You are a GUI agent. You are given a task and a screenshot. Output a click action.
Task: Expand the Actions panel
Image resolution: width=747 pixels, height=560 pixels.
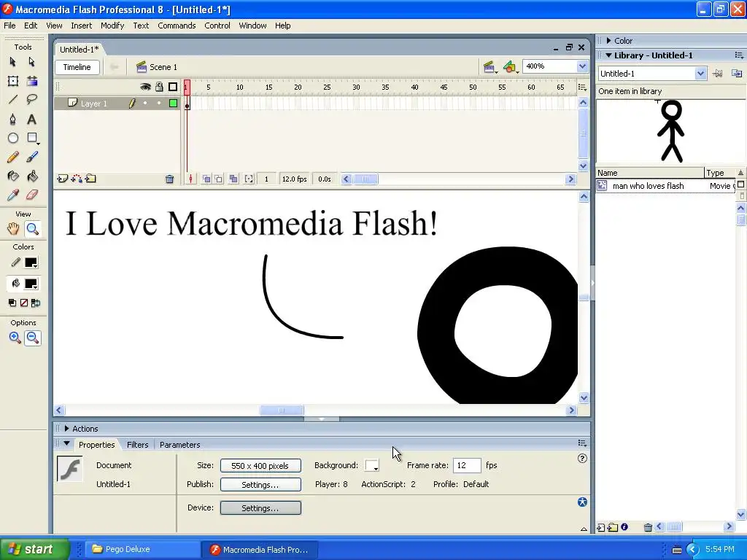click(66, 428)
